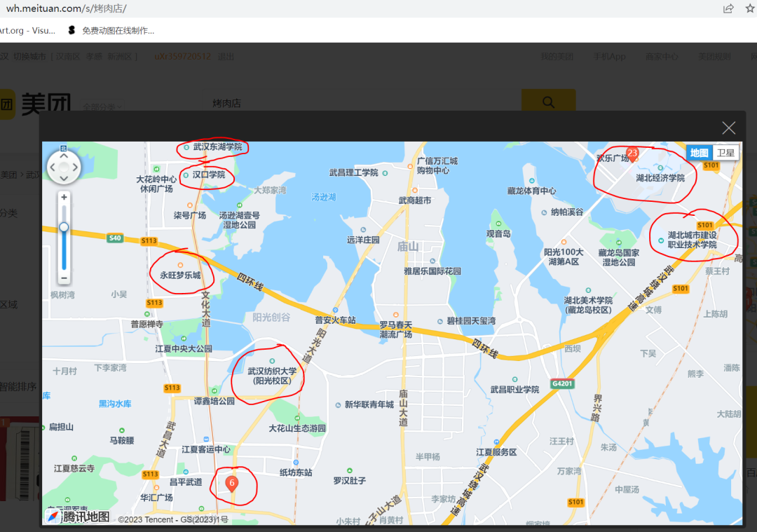Open 我的美团 menu
757x532 pixels.
point(557,57)
